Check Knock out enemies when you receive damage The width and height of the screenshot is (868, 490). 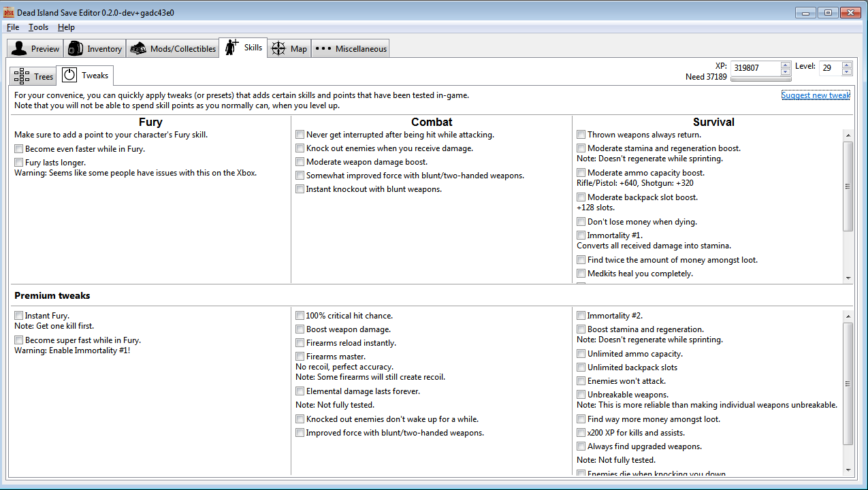[x=300, y=148]
